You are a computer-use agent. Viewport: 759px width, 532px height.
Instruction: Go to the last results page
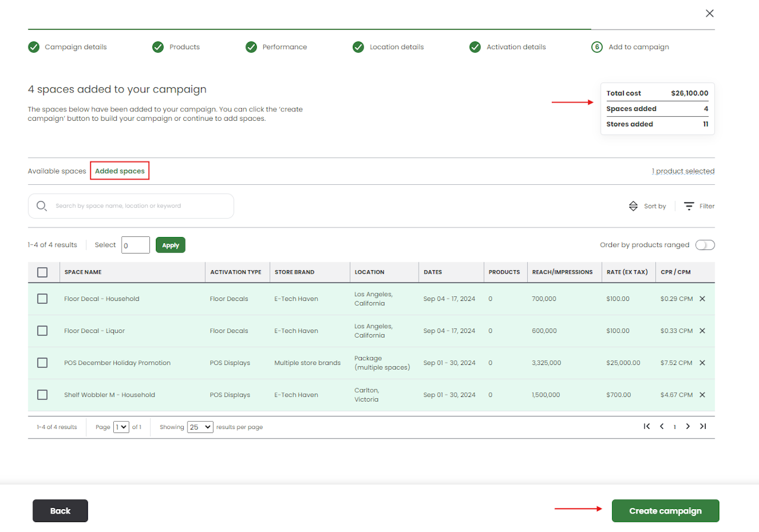pos(703,427)
